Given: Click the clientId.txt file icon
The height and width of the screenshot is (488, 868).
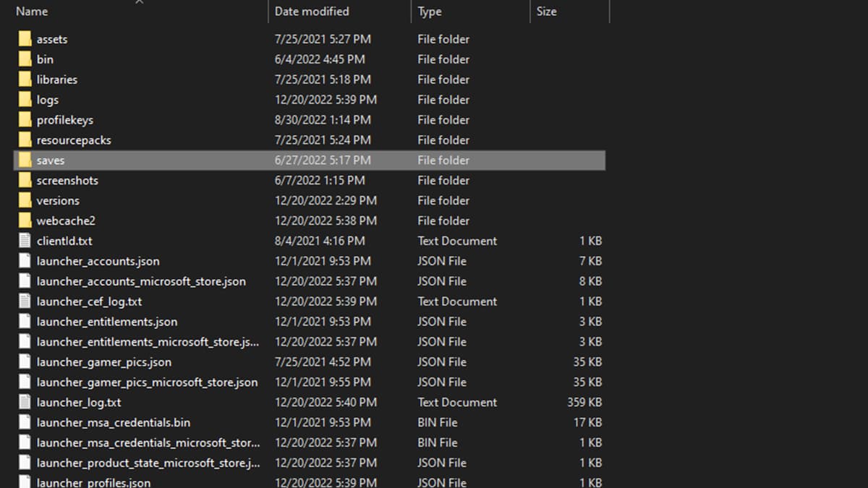Looking at the screenshot, I should pyautogui.click(x=25, y=241).
